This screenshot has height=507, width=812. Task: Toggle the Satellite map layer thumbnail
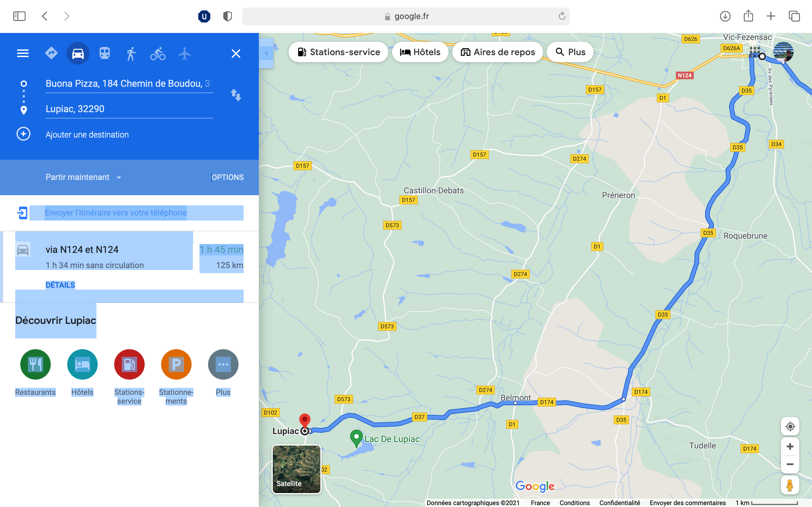(296, 469)
